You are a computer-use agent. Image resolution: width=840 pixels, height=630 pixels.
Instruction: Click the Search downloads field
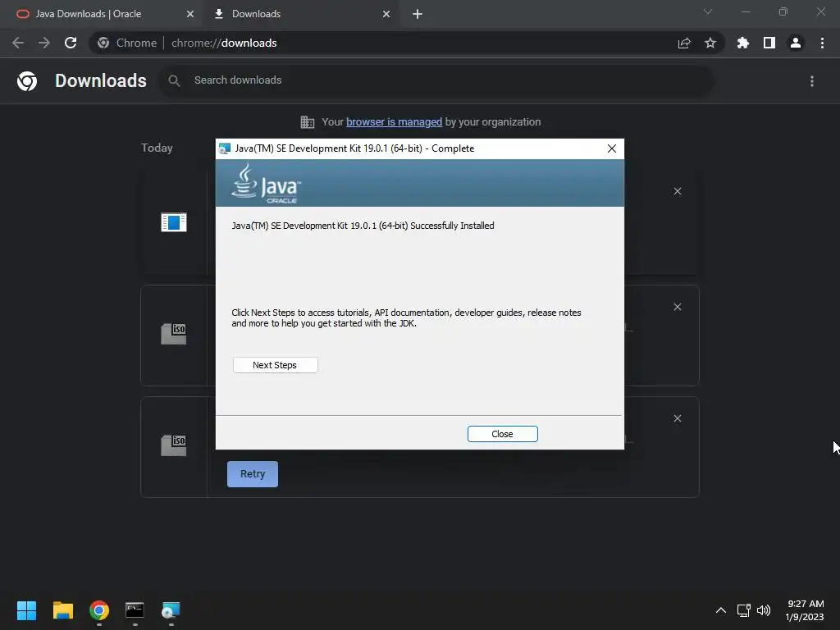coord(436,80)
